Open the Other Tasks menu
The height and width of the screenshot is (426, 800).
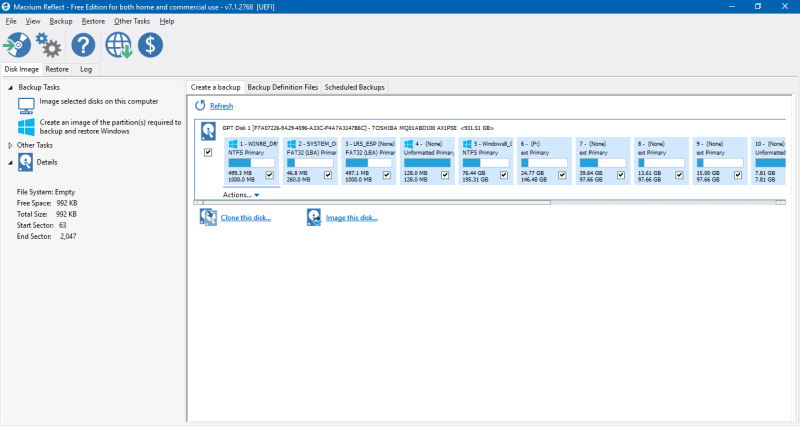click(132, 21)
